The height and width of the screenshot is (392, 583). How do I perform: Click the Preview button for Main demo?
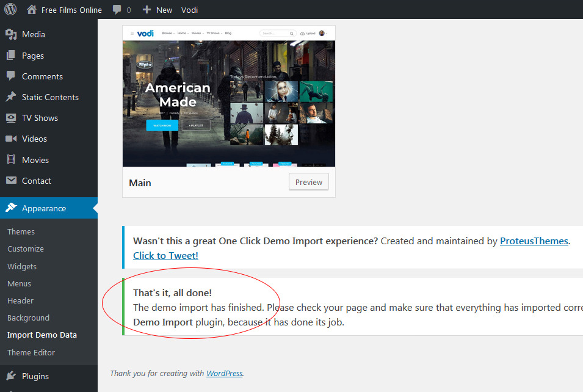pyautogui.click(x=309, y=182)
